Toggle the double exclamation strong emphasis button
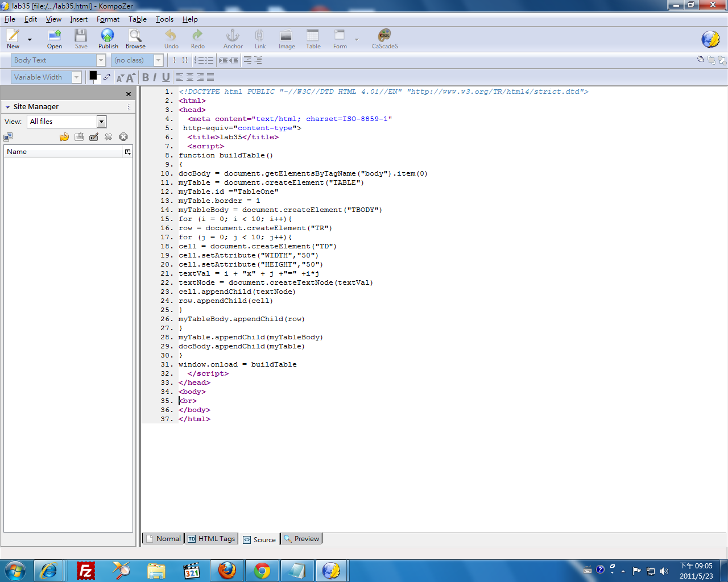Image resolution: width=728 pixels, height=582 pixels. pos(184,60)
